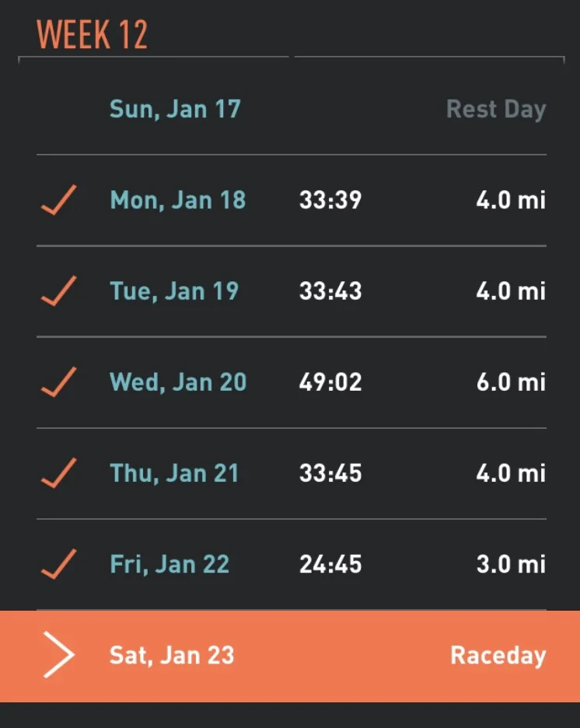This screenshot has width=580, height=728.
Task: Click the 33:43 run time
Action: point(330,291)
